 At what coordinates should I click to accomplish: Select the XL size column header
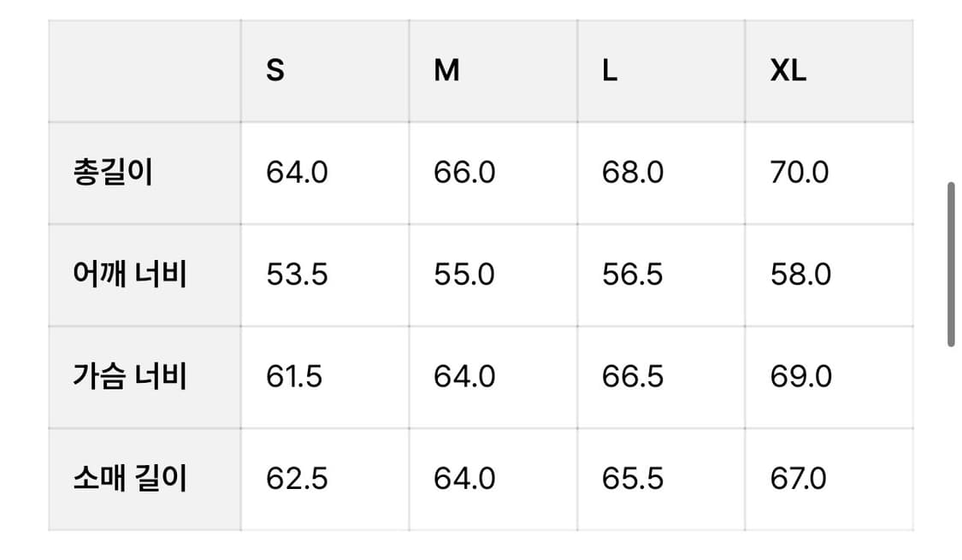[x=788, y=71]
